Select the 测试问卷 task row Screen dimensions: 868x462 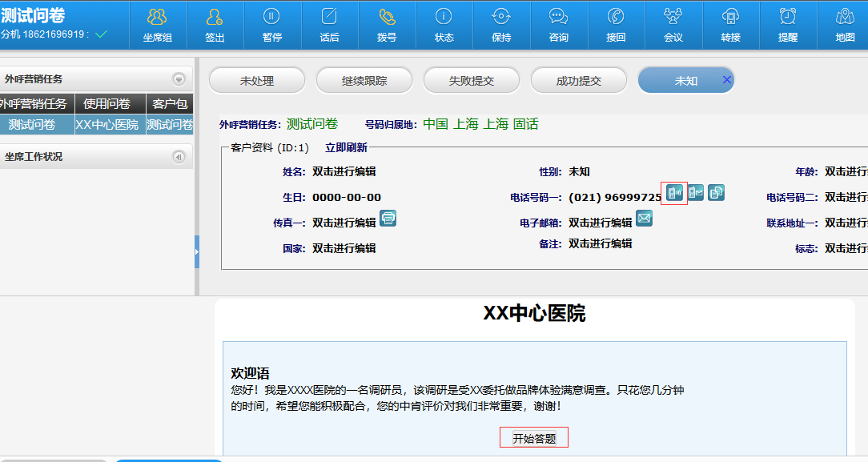point(32,125)
